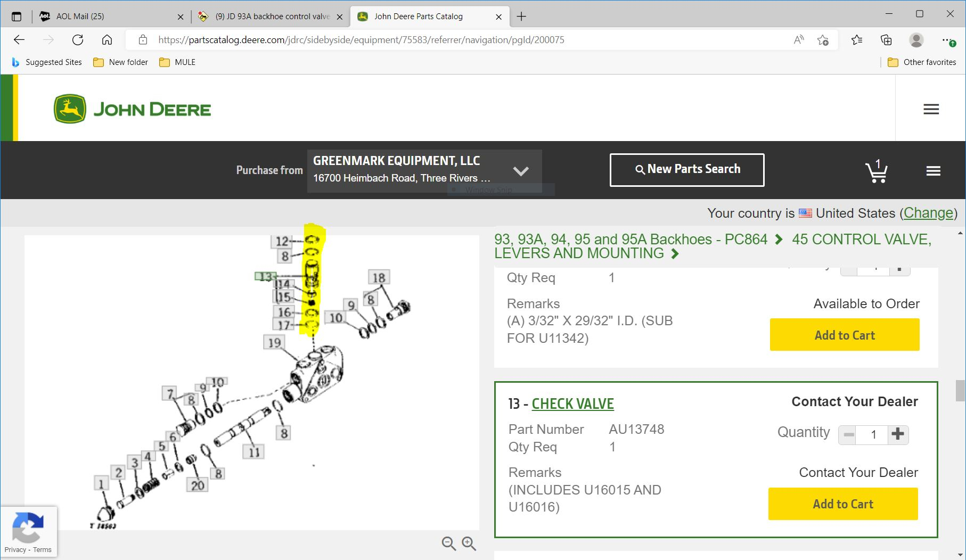Screen dimensions: 966x560
Task: Go back to the previous page
Action: (x=19, y=40)
